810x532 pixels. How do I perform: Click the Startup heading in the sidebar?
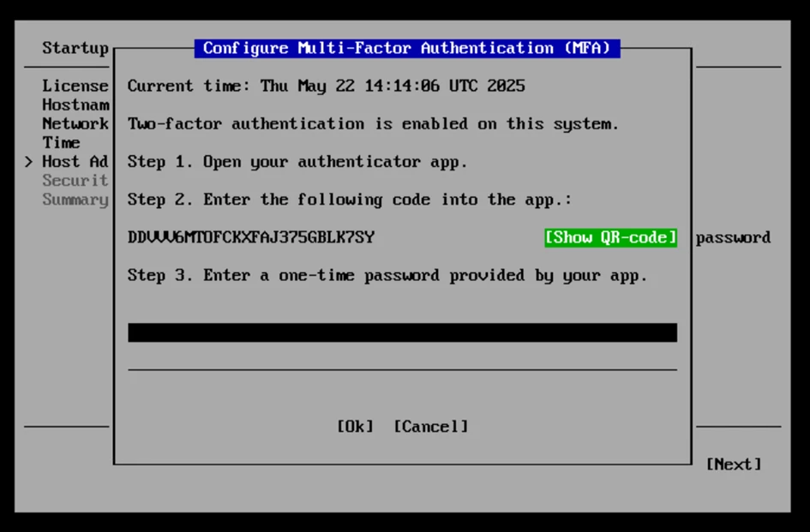point(75,48)
